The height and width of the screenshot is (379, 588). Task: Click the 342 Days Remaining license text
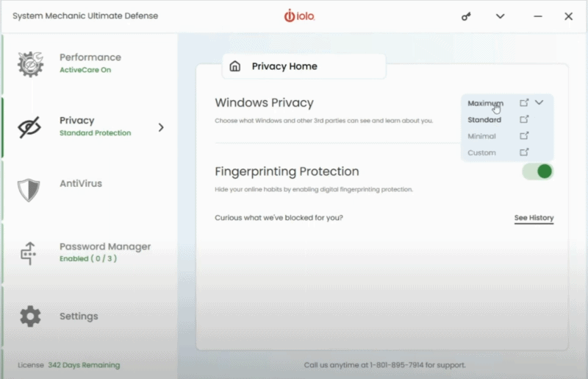[x=84, y=365]
